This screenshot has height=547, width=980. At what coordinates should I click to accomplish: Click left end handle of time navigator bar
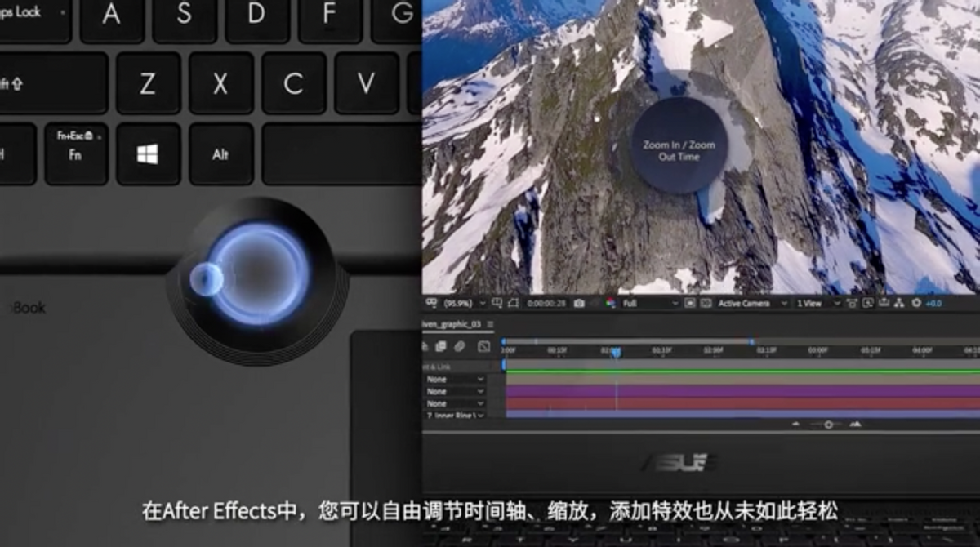click(x=504, y=341)
